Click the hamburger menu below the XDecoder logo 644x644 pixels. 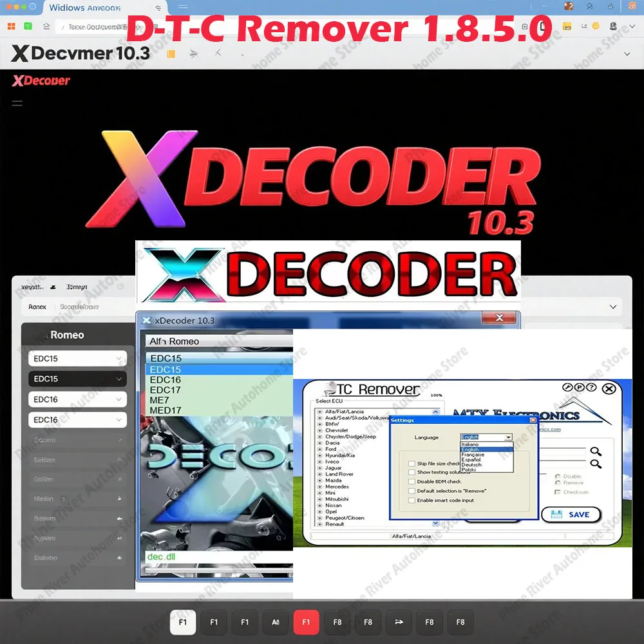(17, 102)
